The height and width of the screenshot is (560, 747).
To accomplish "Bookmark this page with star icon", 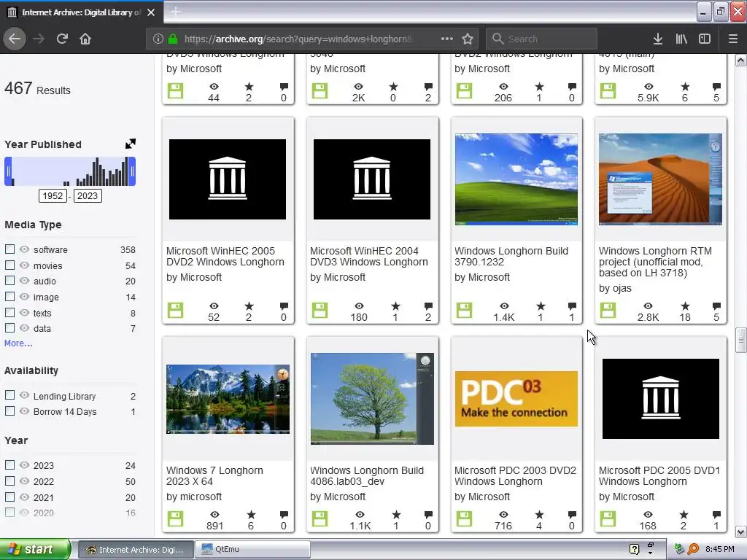I will point(468,39).
